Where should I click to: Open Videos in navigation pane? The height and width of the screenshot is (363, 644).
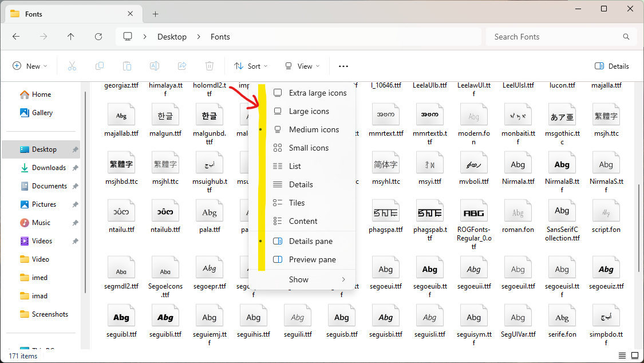tap(41, 241)
